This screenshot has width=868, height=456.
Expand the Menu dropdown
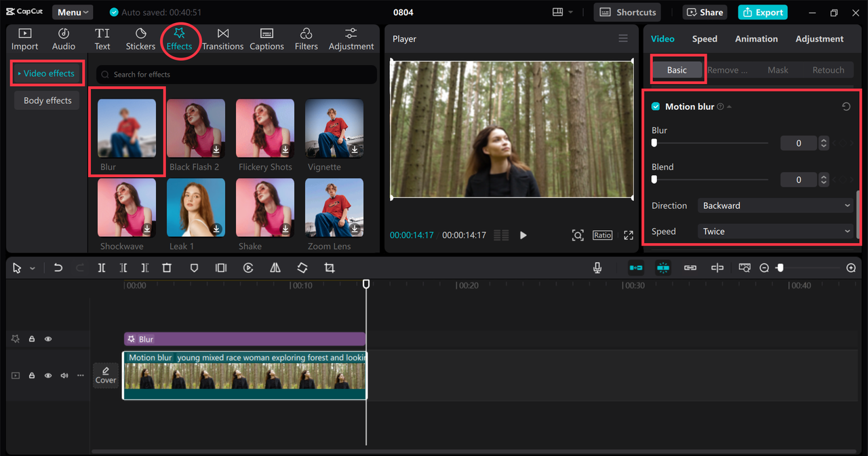73,12
